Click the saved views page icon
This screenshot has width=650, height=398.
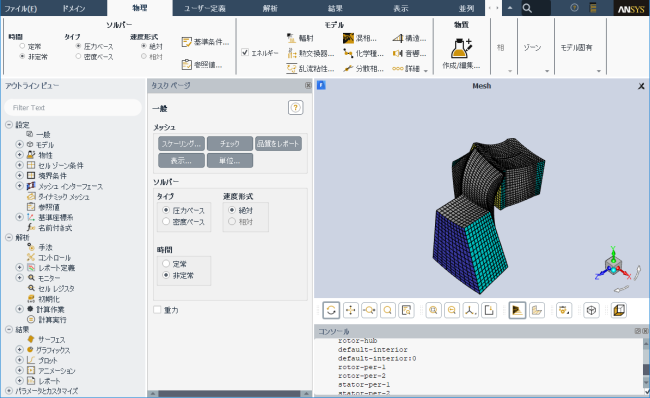[489, 310]
